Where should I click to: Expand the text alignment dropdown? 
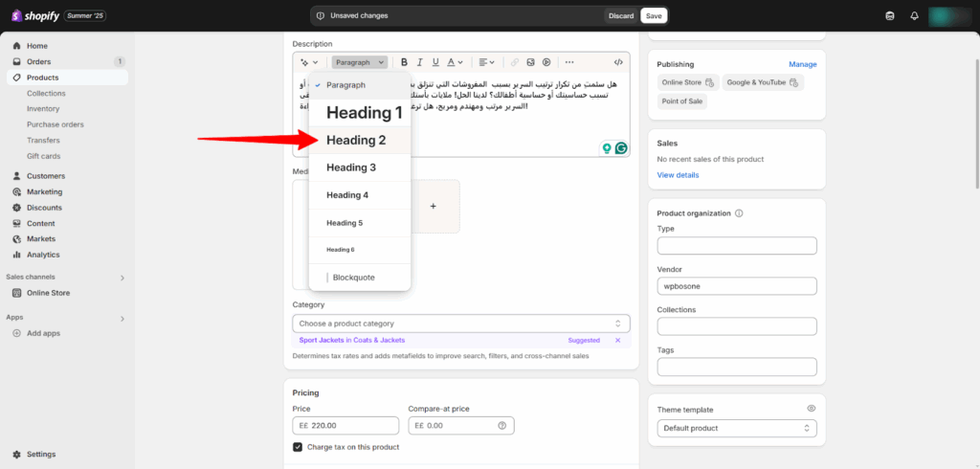(485, 62)
